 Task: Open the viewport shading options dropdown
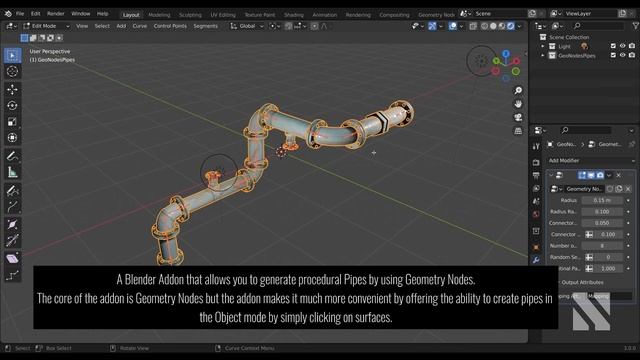[x=520, y=26]
